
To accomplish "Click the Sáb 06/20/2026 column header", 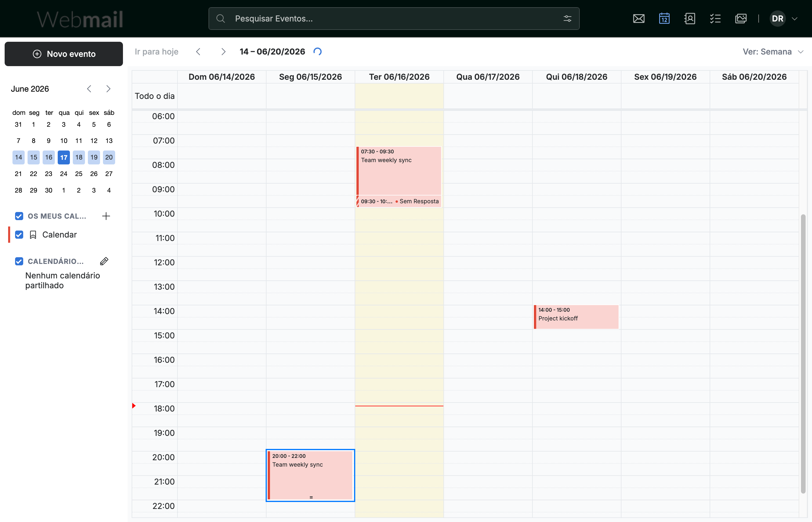I will click(754, 77).
